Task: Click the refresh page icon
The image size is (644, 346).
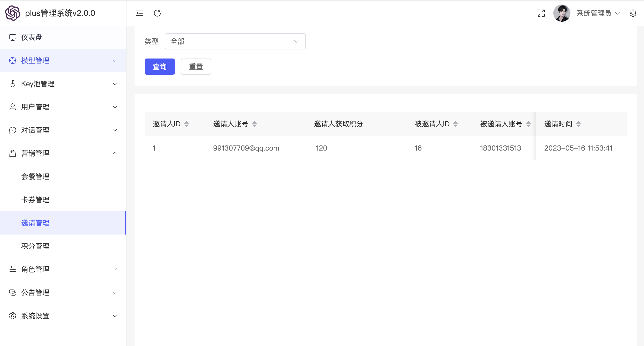Action: [157, 13]
